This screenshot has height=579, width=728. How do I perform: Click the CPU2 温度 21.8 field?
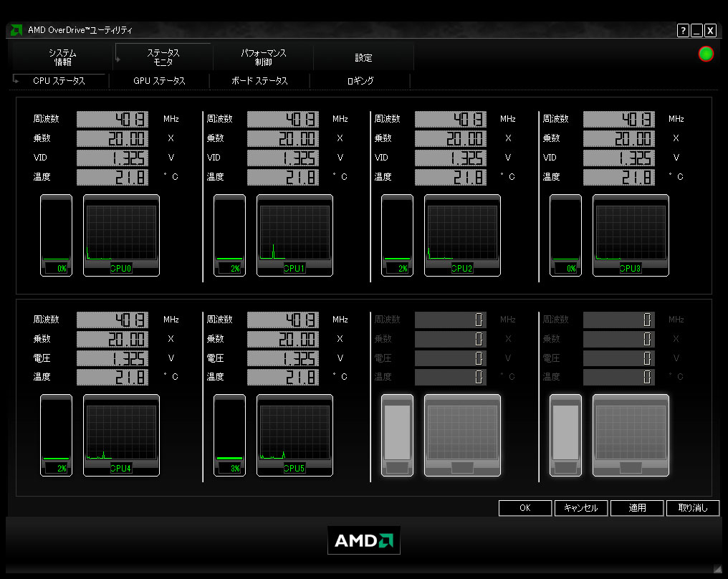click(451, 178)
